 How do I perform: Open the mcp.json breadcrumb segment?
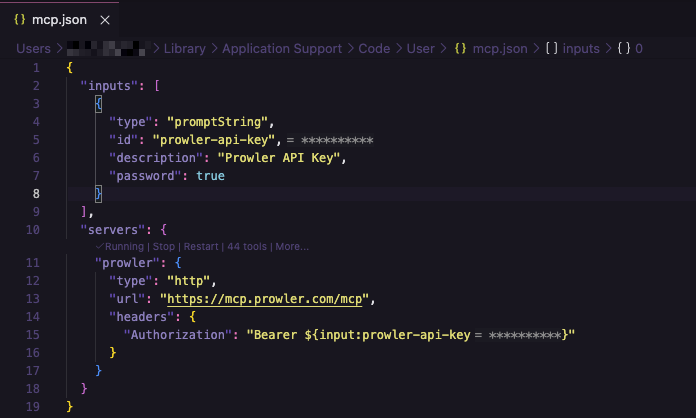pos(500,48)
